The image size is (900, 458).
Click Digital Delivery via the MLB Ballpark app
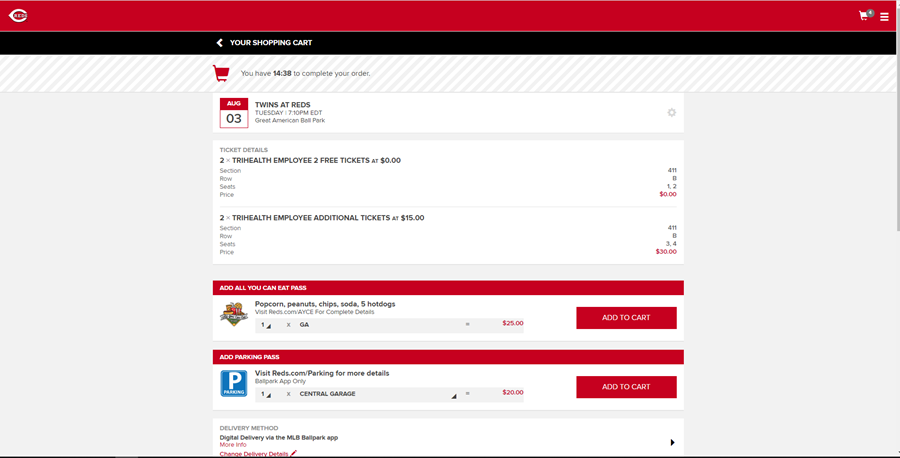(278, 437)
